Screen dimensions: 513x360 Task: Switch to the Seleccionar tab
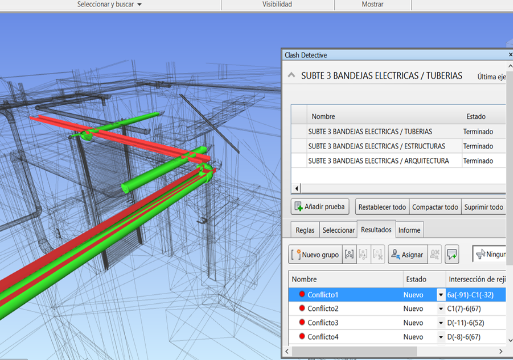[338, 230]
